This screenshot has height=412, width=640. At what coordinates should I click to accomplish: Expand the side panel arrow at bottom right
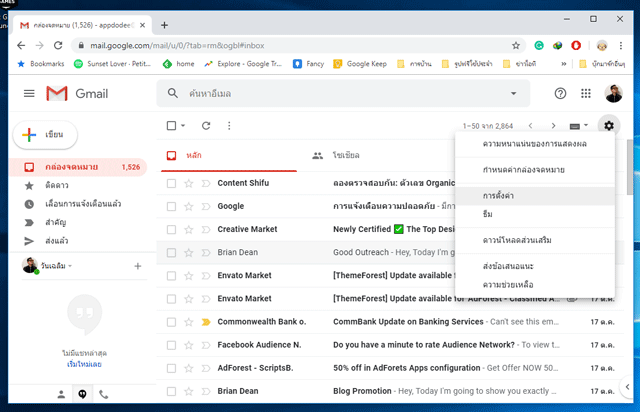click(x=627, y=386)
